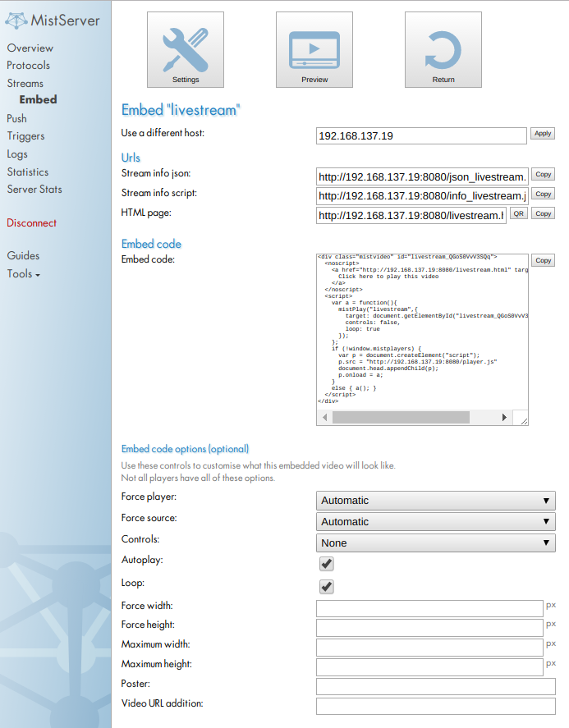Click the Stream info script URL field
This screenshot has width=569, height=728.
point(422,196)
